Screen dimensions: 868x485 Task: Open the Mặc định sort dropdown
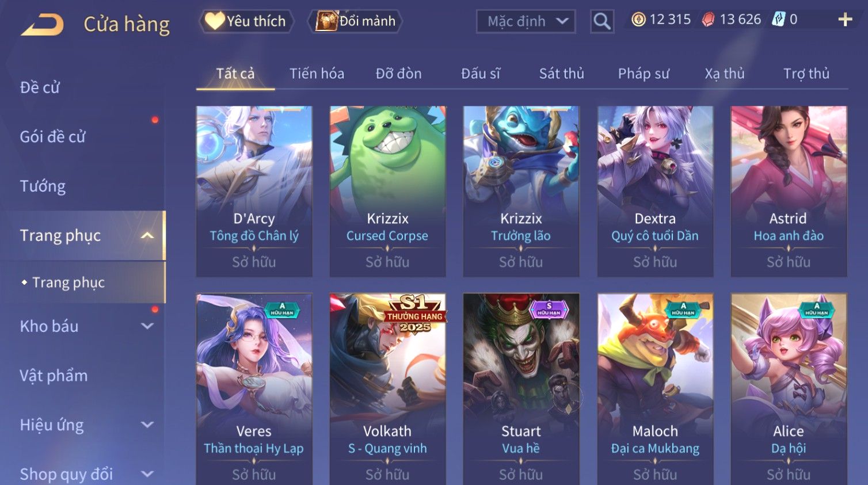tap(526, 21)
